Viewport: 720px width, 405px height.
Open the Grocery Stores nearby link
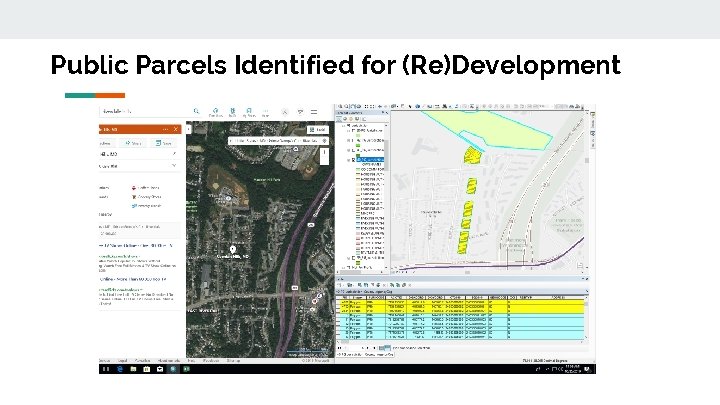[x=146, y=197]
